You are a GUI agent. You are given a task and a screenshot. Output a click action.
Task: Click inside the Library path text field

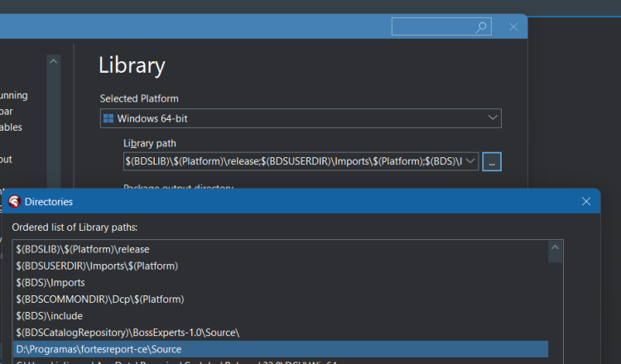(x=293, y=161)
